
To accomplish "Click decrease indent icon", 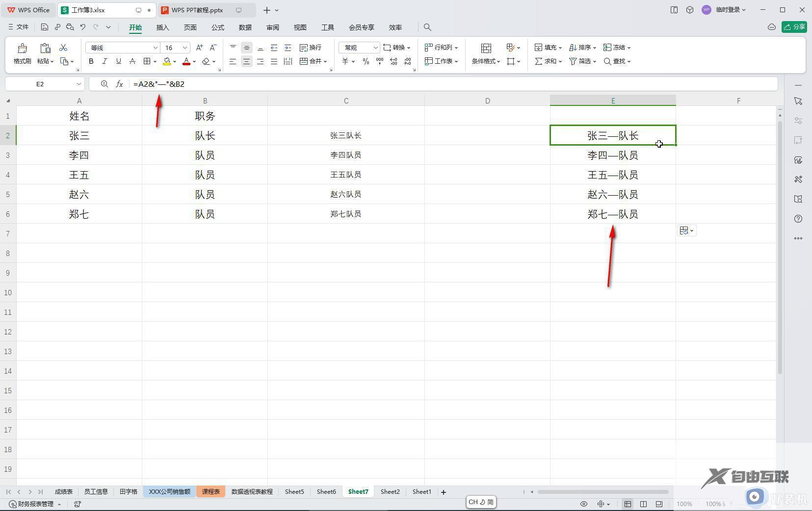I will (x=274, y=48).
